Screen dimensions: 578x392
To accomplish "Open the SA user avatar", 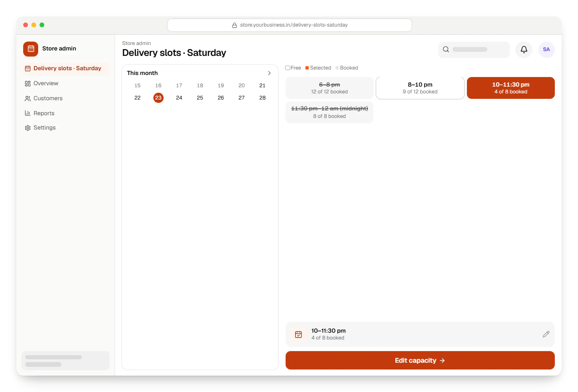I will tap(546, 50).
